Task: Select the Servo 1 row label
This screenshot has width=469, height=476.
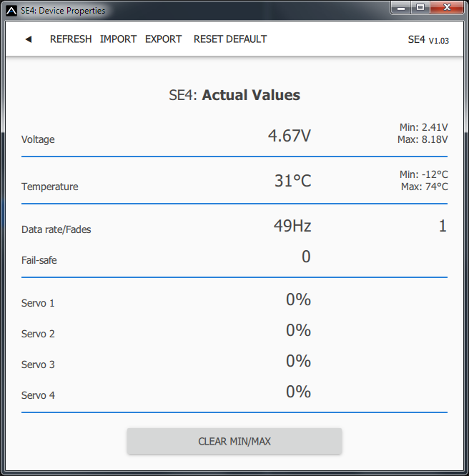Action: click(x=38, y=303)
